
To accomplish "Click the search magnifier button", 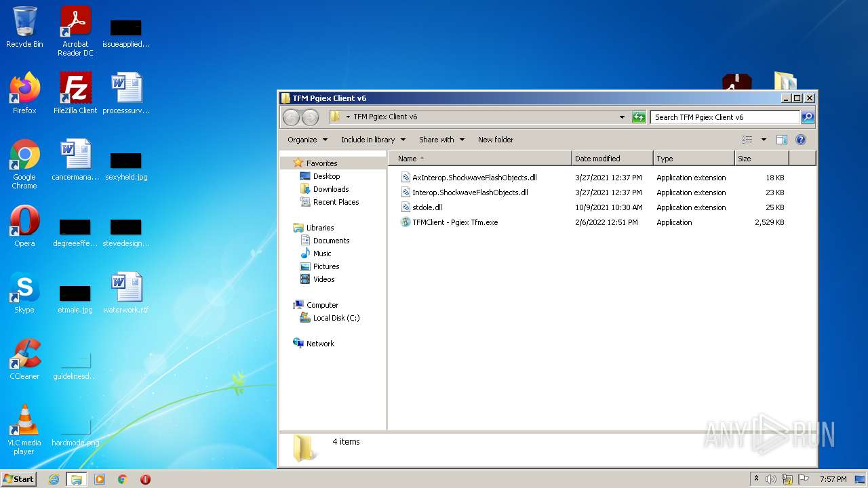I will [x=807, y=117].
